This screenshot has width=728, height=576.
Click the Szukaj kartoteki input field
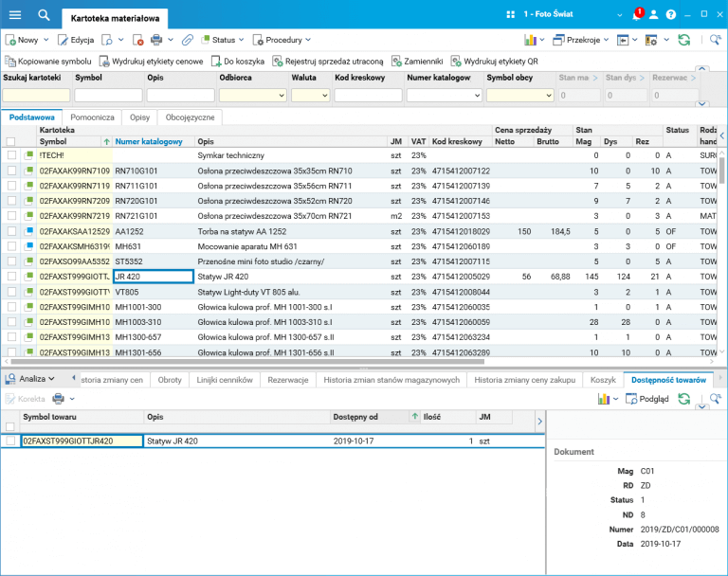tap(36, 95)
